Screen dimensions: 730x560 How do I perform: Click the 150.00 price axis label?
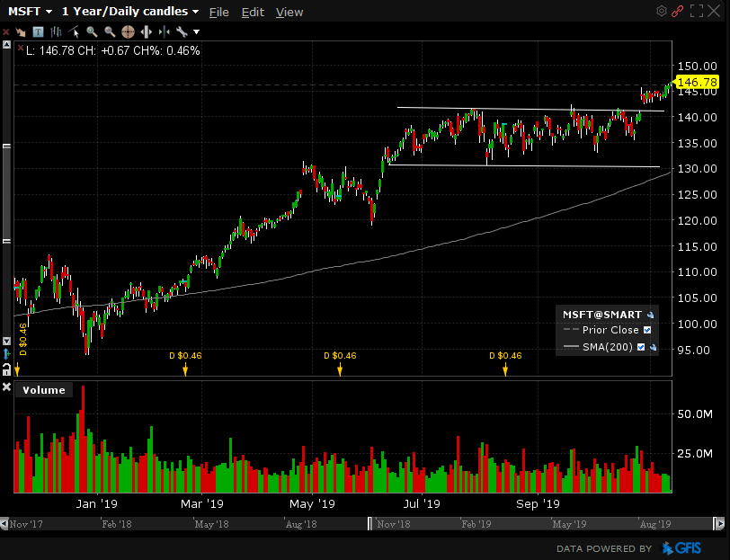coord(697,67)
